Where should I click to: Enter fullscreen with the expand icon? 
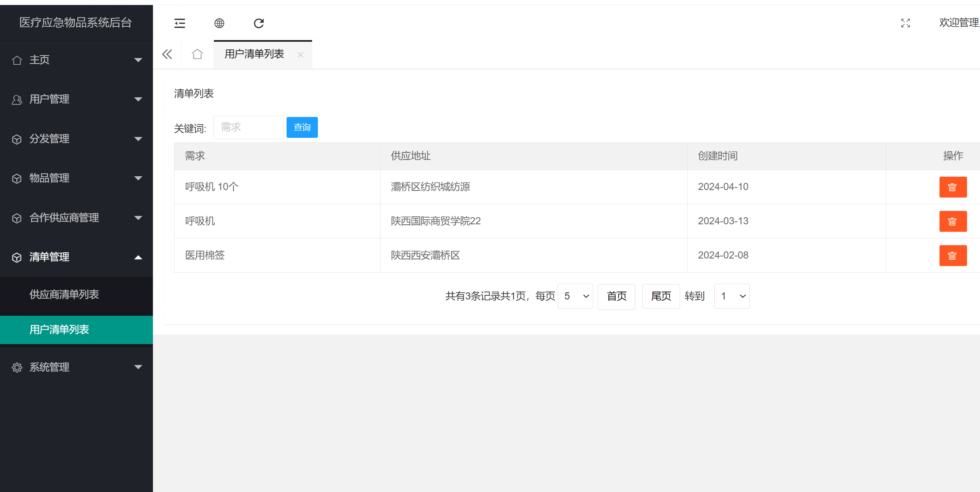point(905,23)
